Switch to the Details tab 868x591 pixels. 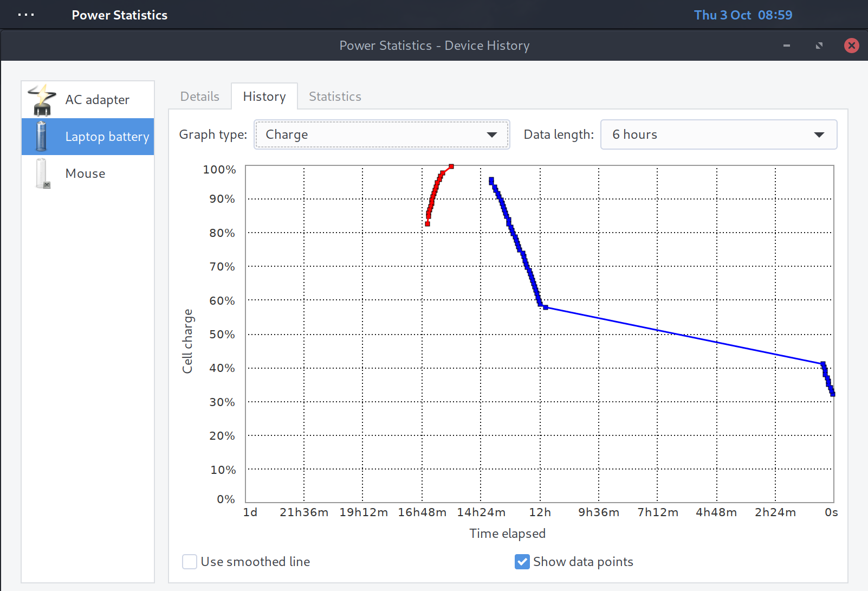(199, 97)
